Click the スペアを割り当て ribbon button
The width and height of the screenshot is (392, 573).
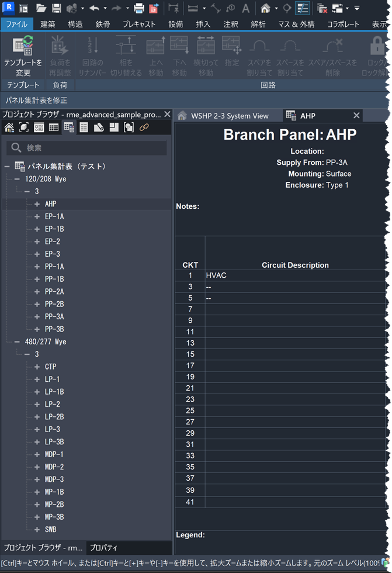pos(259,56)
